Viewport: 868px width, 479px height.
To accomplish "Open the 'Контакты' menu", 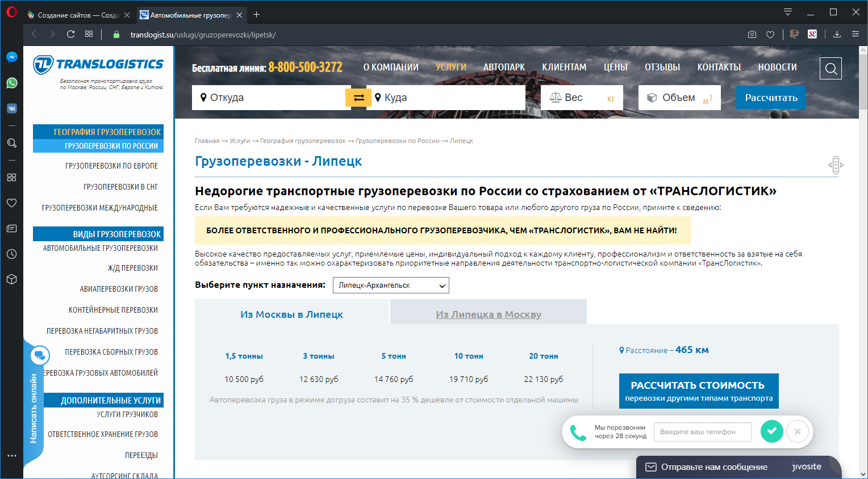I will pyautogui.click(x=719, y=67).
